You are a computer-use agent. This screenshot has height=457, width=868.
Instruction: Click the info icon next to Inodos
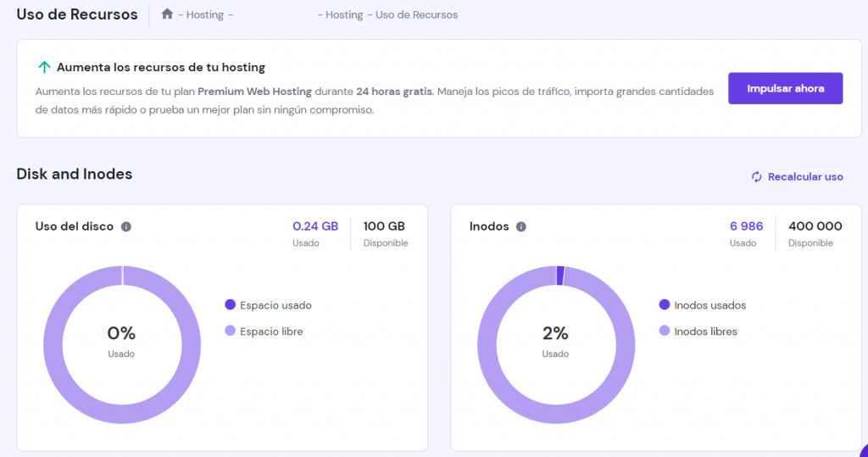pyautogui.click(x=521, y=226)
